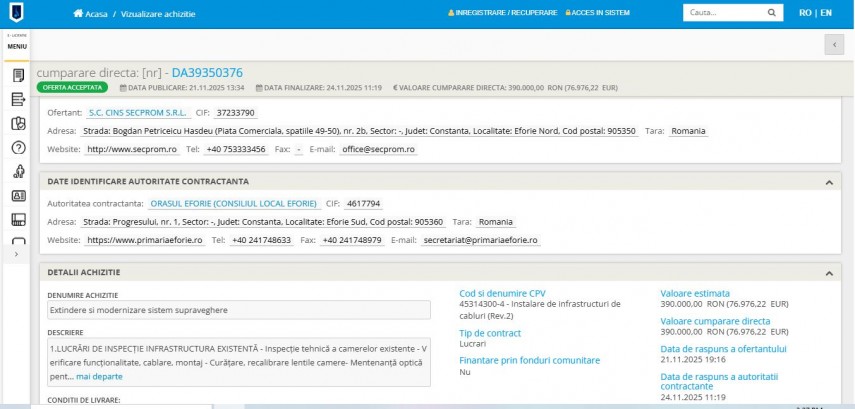
Task: Click the ID card sidebar icon
Action: [x=17, y=196]
